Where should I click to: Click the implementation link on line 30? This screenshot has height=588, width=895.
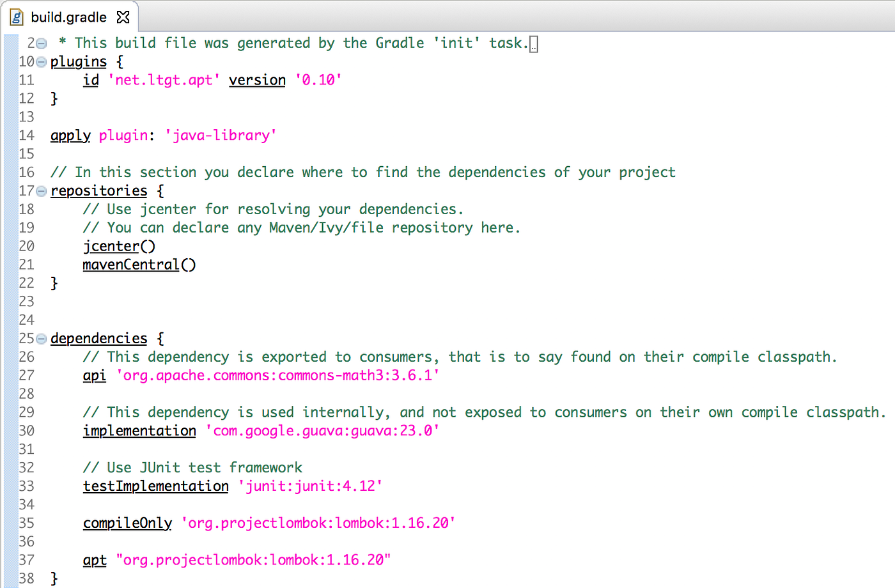point(139,431)
